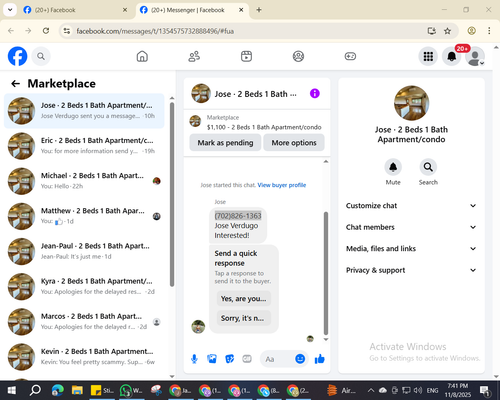This screenshot has width=500, height=400.
Task: Open Chrome three-dot menu
Action: 489,31
